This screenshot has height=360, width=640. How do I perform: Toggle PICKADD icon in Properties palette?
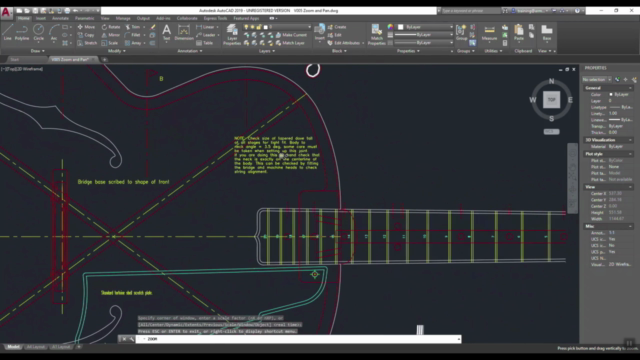[x=617, y=80]
